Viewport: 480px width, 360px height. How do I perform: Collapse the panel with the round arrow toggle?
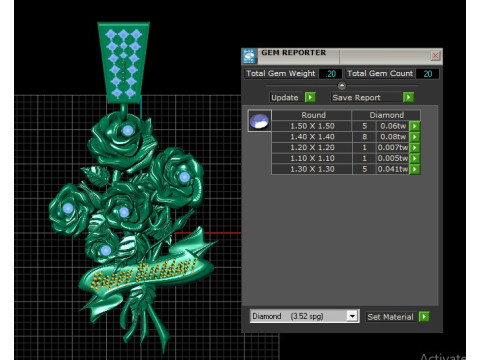click(342, 86)
